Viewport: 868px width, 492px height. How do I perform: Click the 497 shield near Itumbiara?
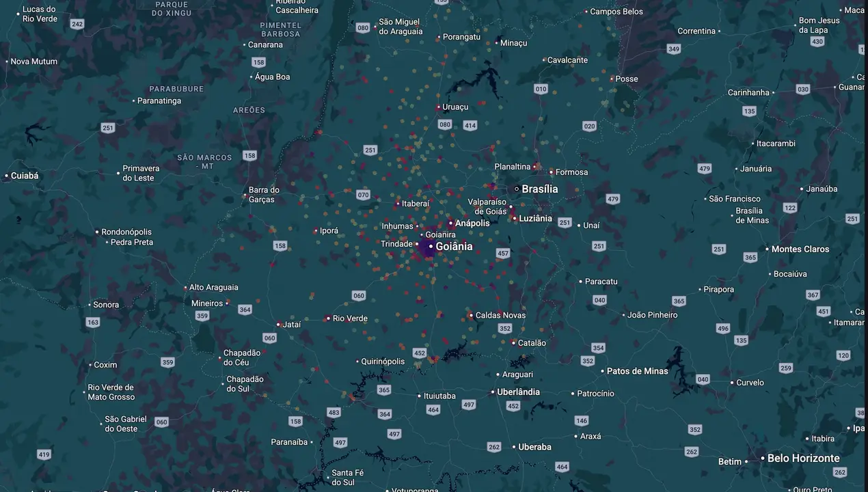pyautogui.click(x=469, y=405)
